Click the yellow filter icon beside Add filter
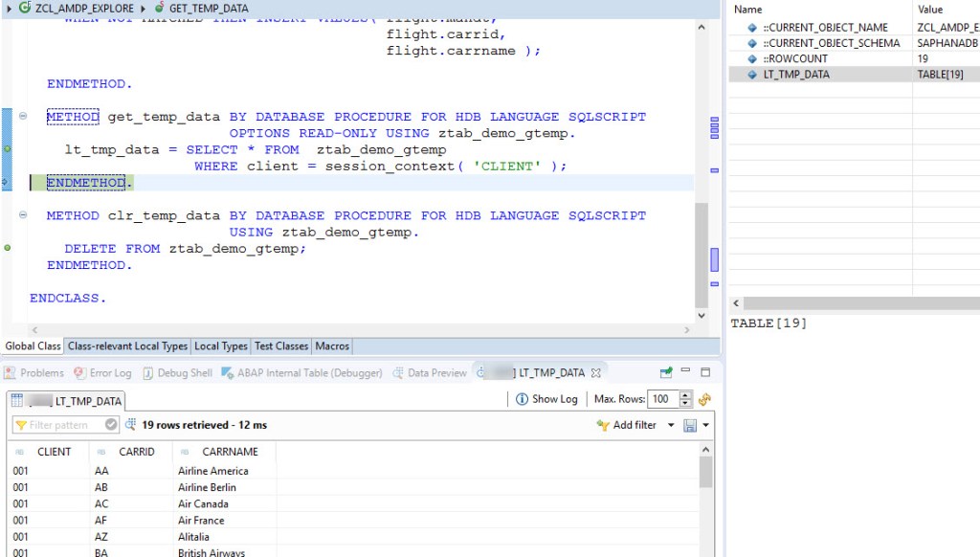Viewport: 980px width, 557px height. [602, 422]
